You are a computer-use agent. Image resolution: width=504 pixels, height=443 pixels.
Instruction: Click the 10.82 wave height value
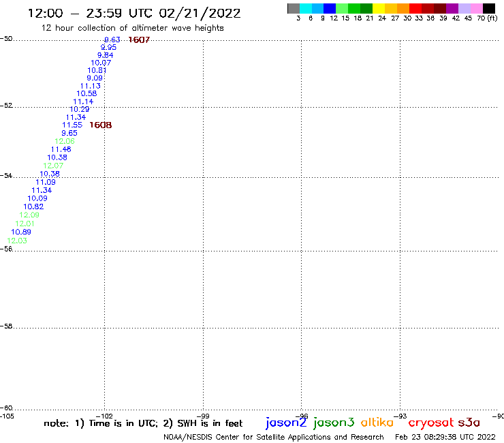[x=33, y=207]
